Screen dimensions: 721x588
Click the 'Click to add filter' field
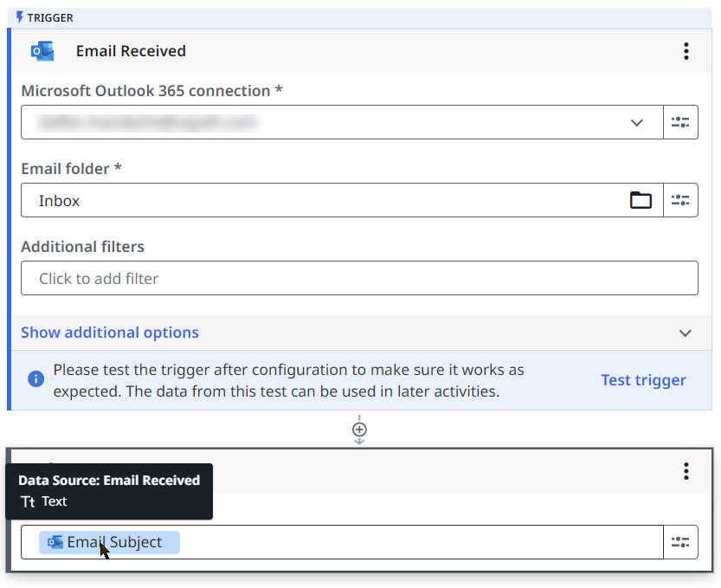pyautogui.click(x=358, y=279)
